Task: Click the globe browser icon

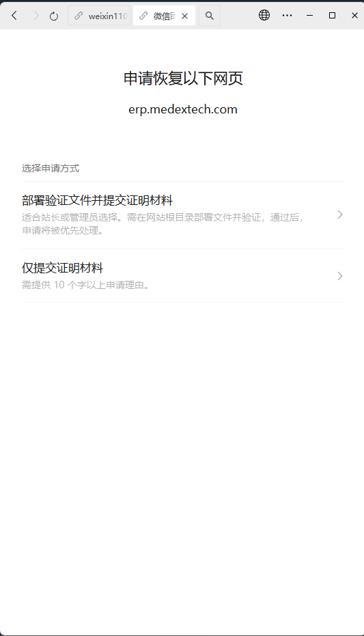Action: pos(264,16)
